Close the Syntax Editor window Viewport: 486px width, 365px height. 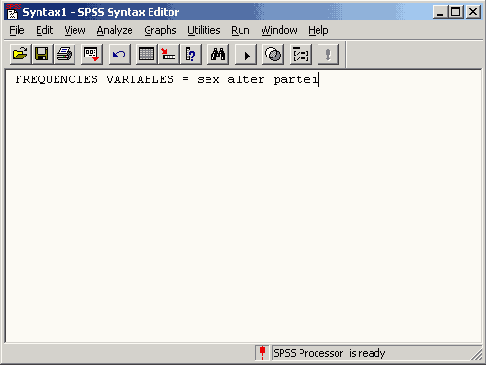tap(473, 12)
